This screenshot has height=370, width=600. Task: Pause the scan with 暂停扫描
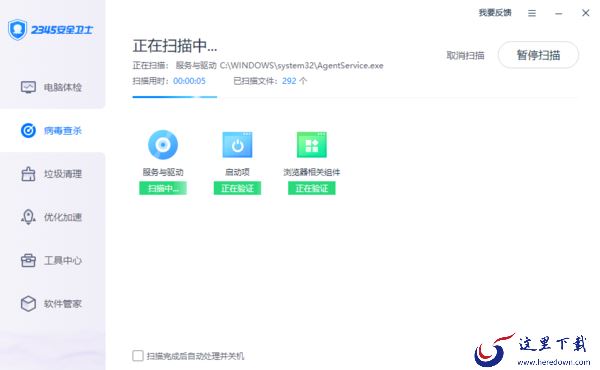coord(538,55)
